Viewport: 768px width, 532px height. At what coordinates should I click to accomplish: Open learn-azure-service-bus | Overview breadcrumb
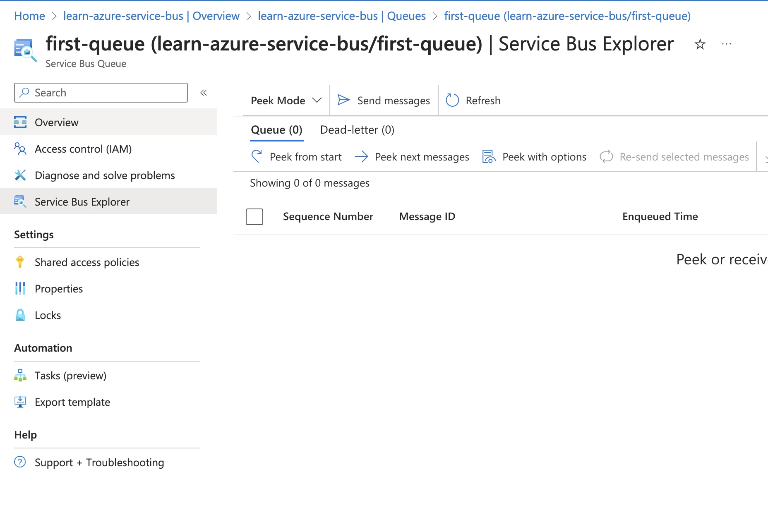(x=151, y=16)
